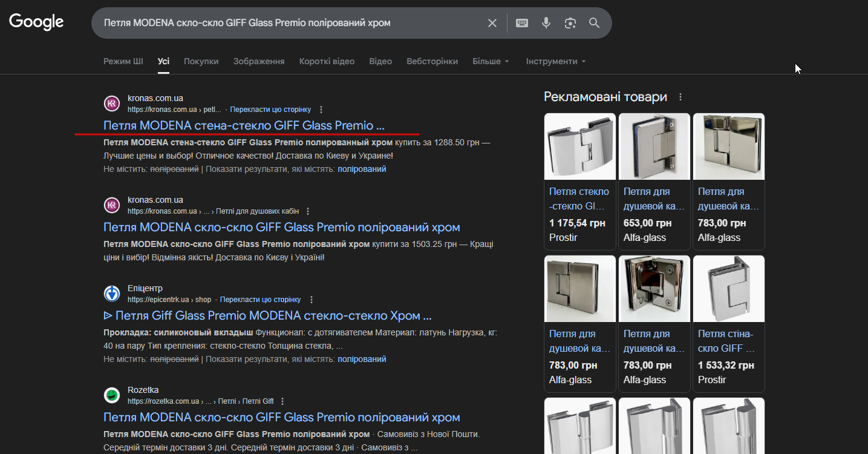This screenshot has height=454, width=868.
Task: Expand the Інструменти dropdown
Action: pyautogui.click(x=556, y=61)
